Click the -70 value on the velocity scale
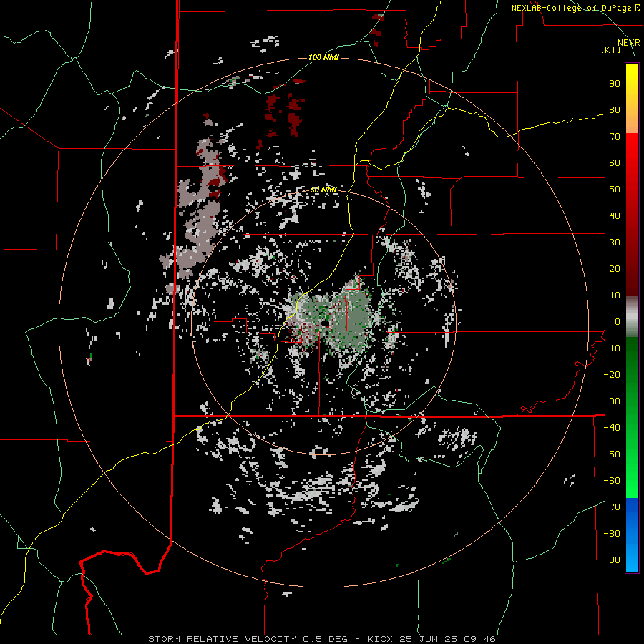The image size is (644, 644). 612,507
